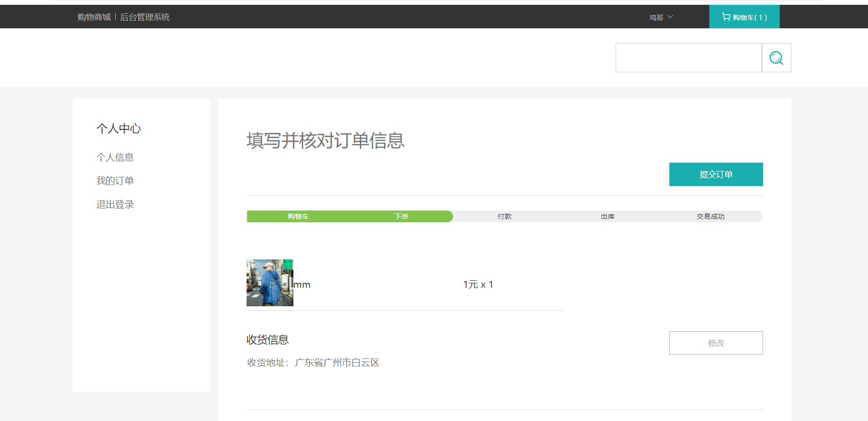Open the mm product thumbnail image
The image size is (868, 421).
(x=270, y=283)
